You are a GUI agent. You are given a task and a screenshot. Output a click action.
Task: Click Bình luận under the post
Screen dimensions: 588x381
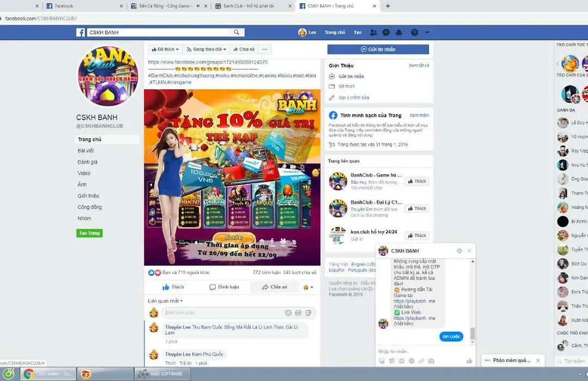point(224,287)
